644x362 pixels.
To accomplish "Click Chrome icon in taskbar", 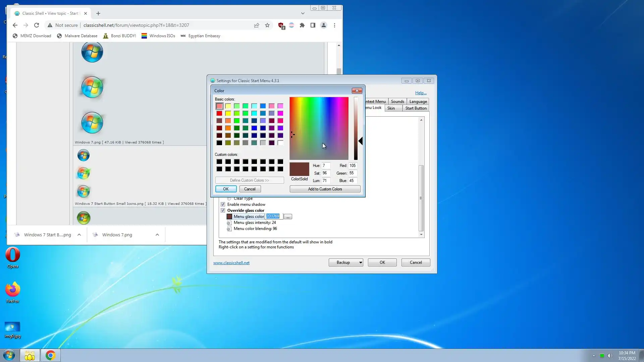I will (50, 355).
